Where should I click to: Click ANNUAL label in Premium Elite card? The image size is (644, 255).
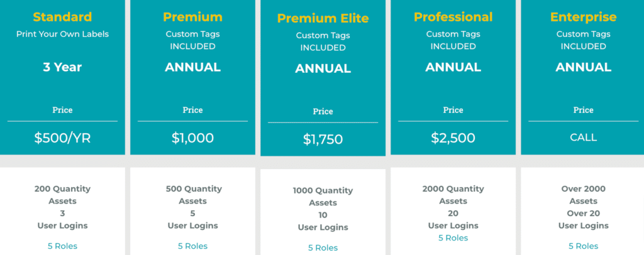pos(323,68)
